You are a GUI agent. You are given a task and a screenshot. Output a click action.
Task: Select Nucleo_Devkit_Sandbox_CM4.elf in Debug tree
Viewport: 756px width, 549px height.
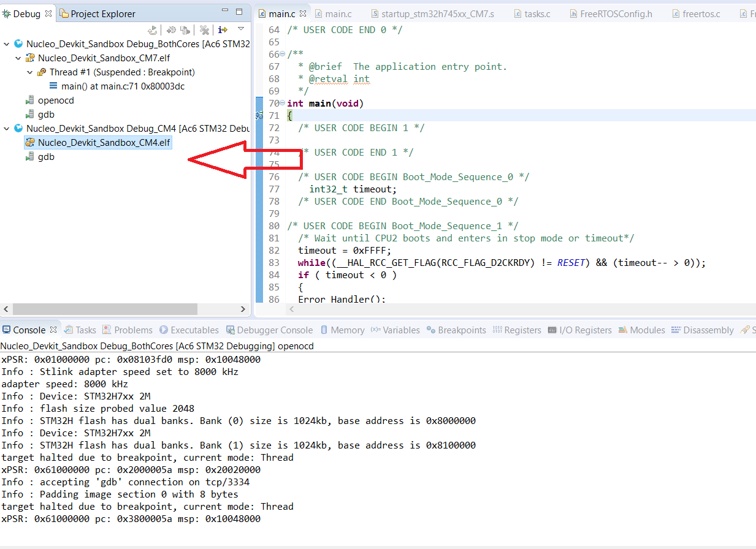coord(104,143)
